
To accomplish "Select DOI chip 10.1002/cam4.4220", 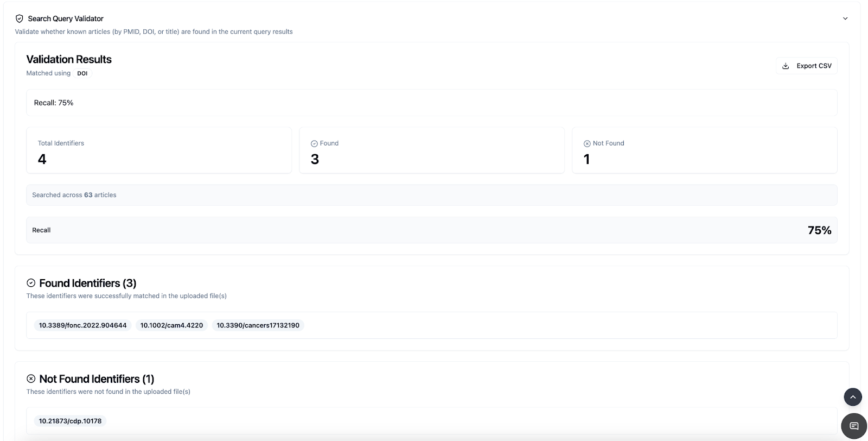I will tap(171, 325).
